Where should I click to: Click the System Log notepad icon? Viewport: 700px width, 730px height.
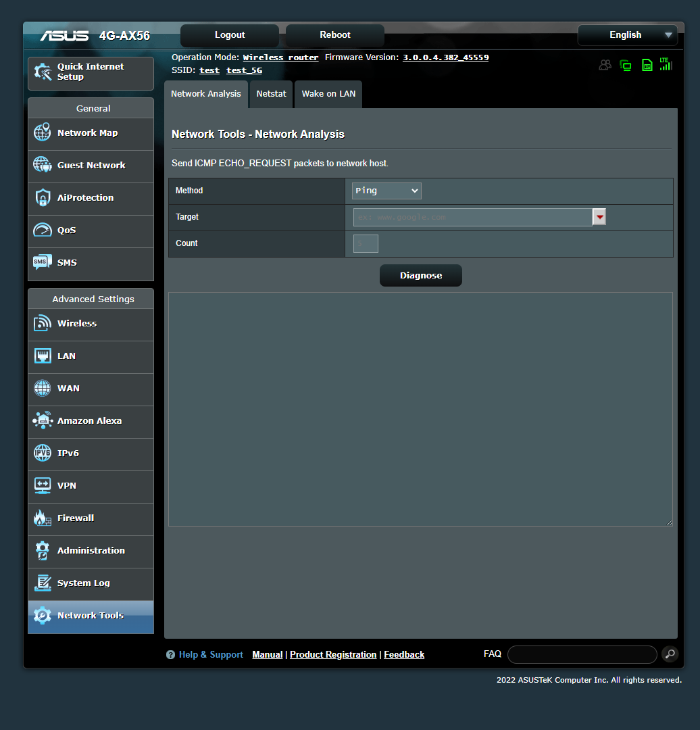point(43,583)
